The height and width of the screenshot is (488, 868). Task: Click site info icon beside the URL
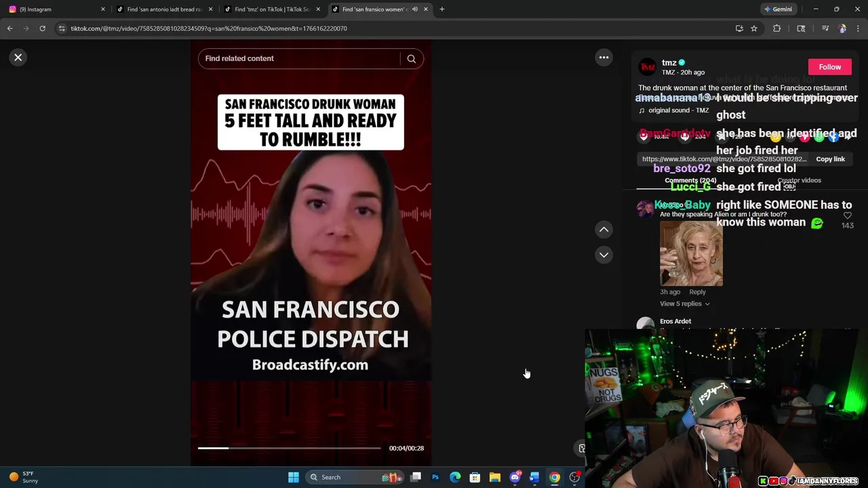coord(62,28)
